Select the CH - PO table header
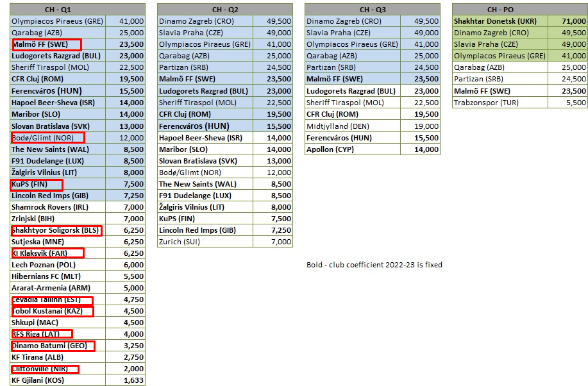The width and height of the screenshot is (588, 386). tap(520, 10)
